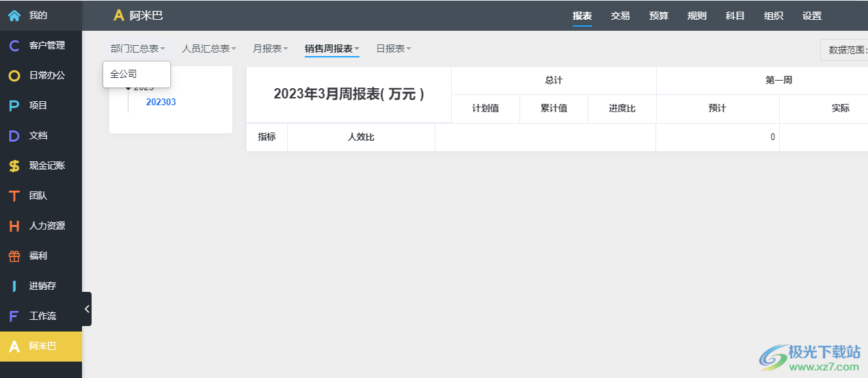The image size is (868, 378).
Task: Open 项目 sidebar icon
Action: [x=14, y=105]
